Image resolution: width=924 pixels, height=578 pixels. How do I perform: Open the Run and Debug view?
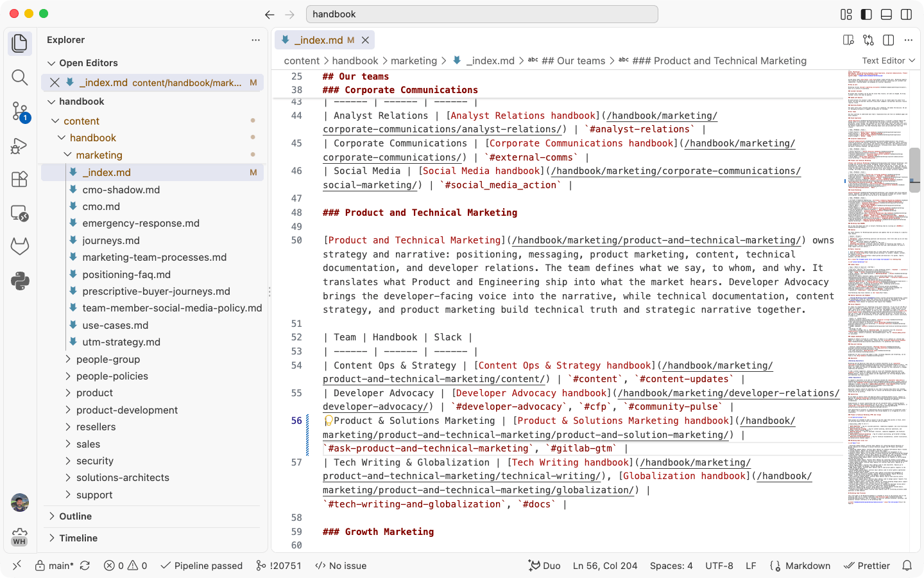point(20,146)
